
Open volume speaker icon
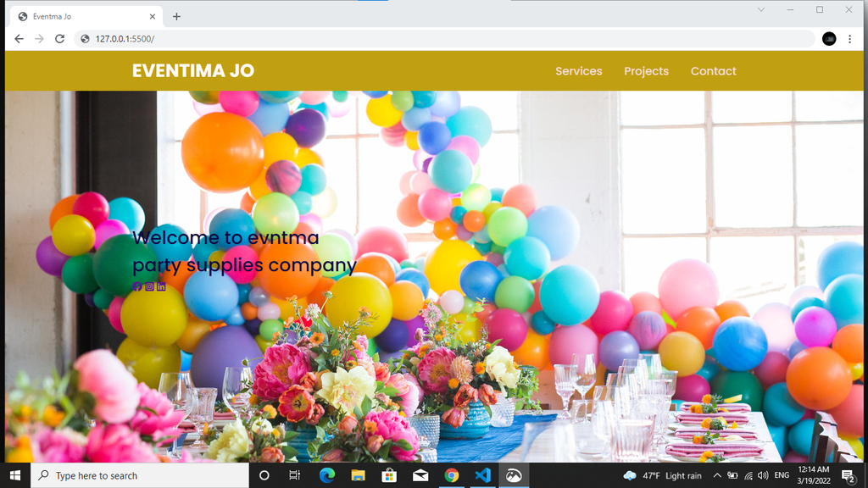pyautogui.click(x=764, y=475)
